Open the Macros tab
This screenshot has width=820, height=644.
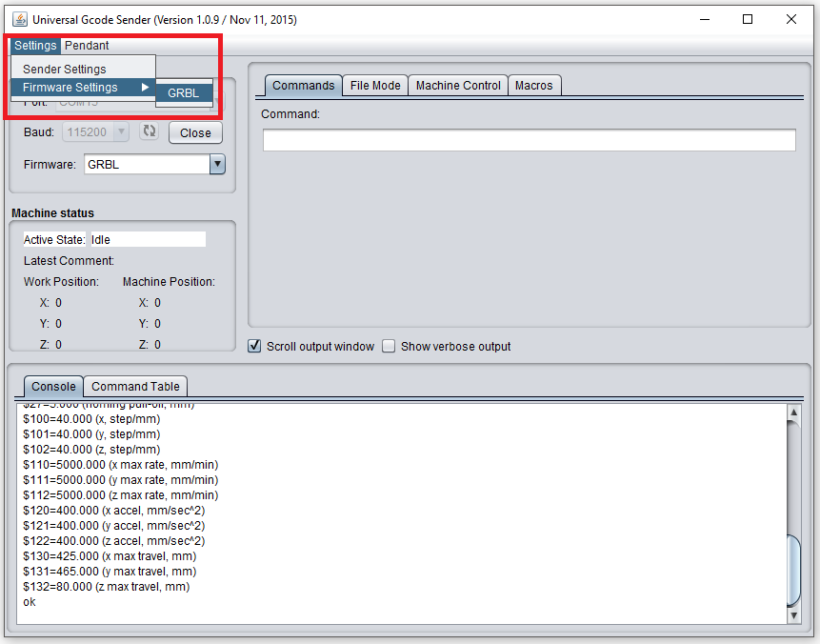[534, 86]
